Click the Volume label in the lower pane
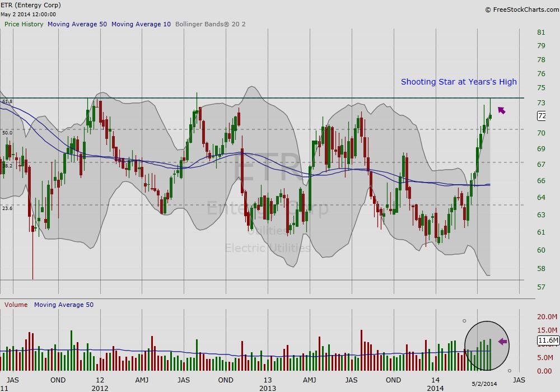The image size is (560, 392). coord(16,305)
